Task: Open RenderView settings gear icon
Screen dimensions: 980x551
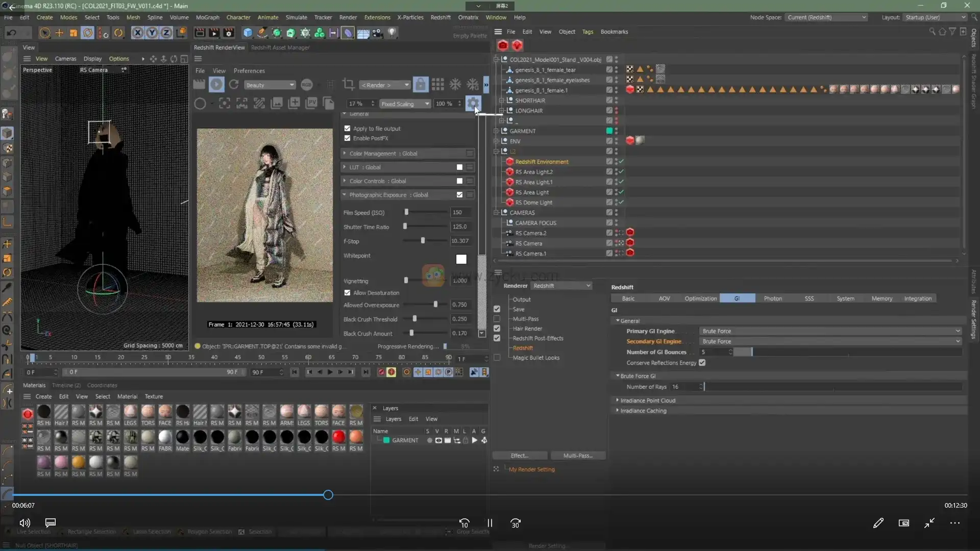Action: 473,103
